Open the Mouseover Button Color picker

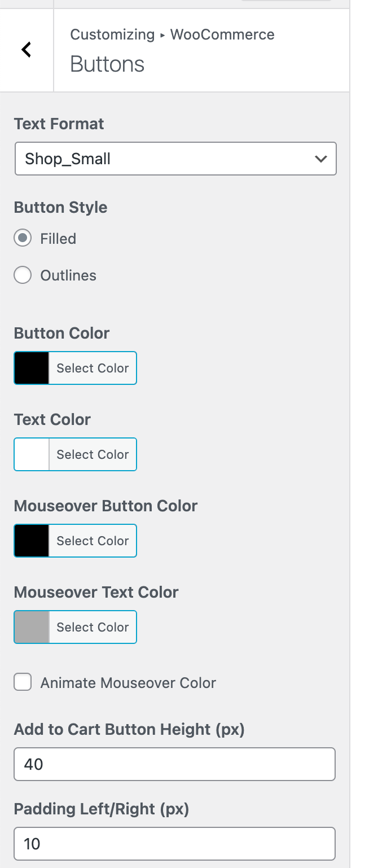pyautogui.click(x=92, y=540)
